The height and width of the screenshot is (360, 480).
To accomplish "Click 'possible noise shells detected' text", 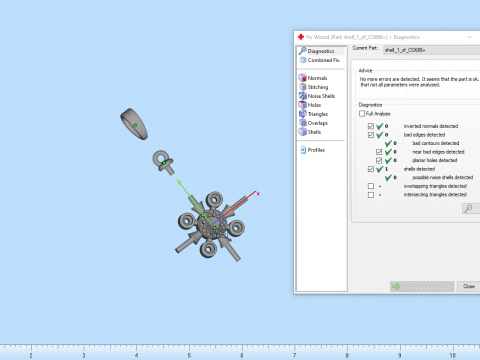I will 443,177.
